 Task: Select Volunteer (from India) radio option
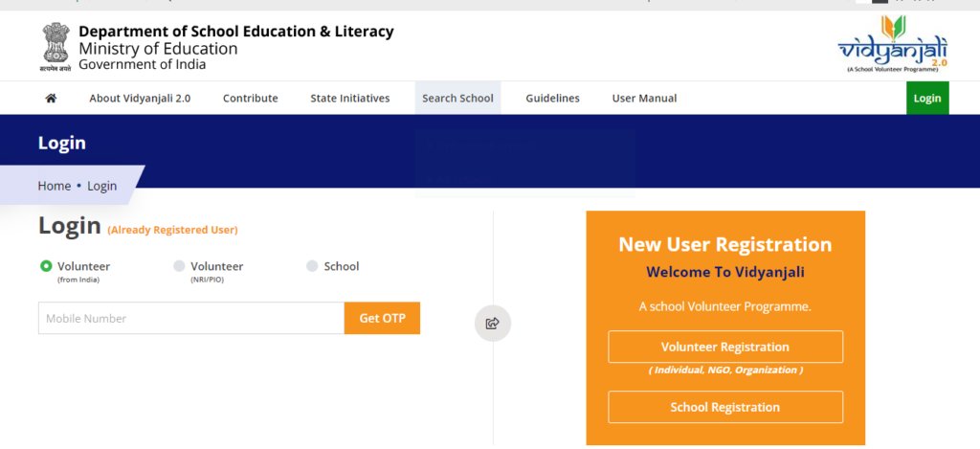[46, 266]
